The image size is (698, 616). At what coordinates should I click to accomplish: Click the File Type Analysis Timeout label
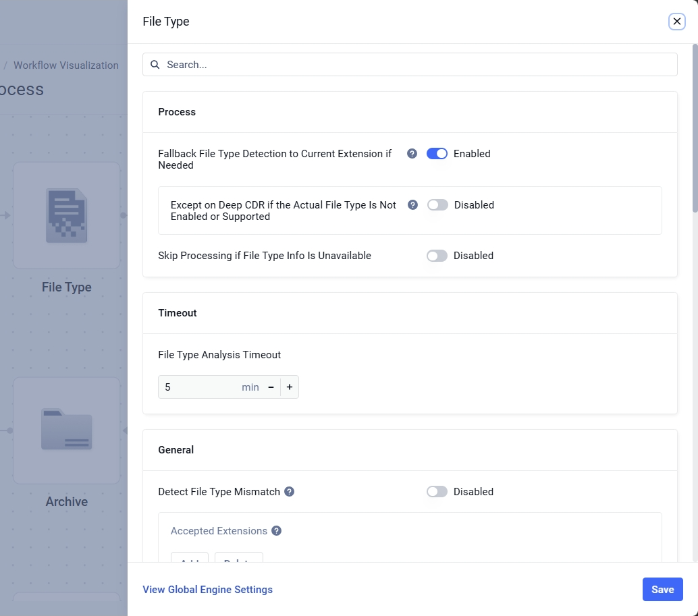coord(219,354)
